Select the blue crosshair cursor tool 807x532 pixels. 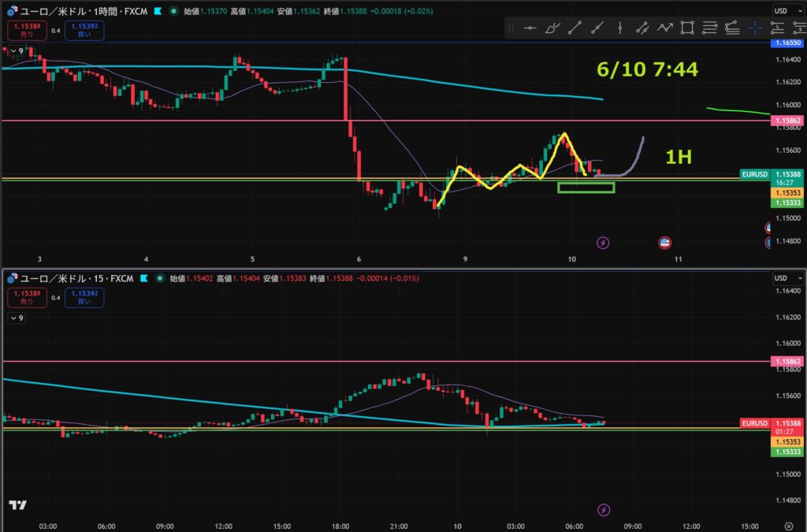(x=755, y=28)
